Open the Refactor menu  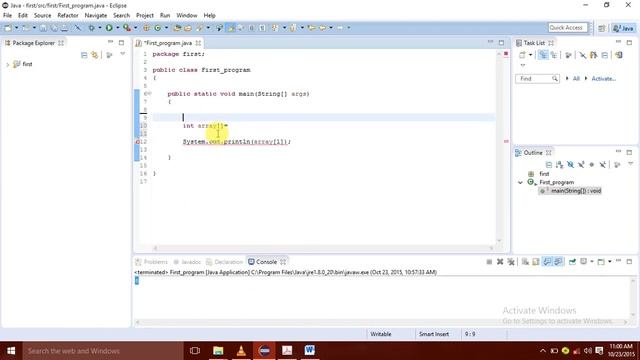point(68,16)
